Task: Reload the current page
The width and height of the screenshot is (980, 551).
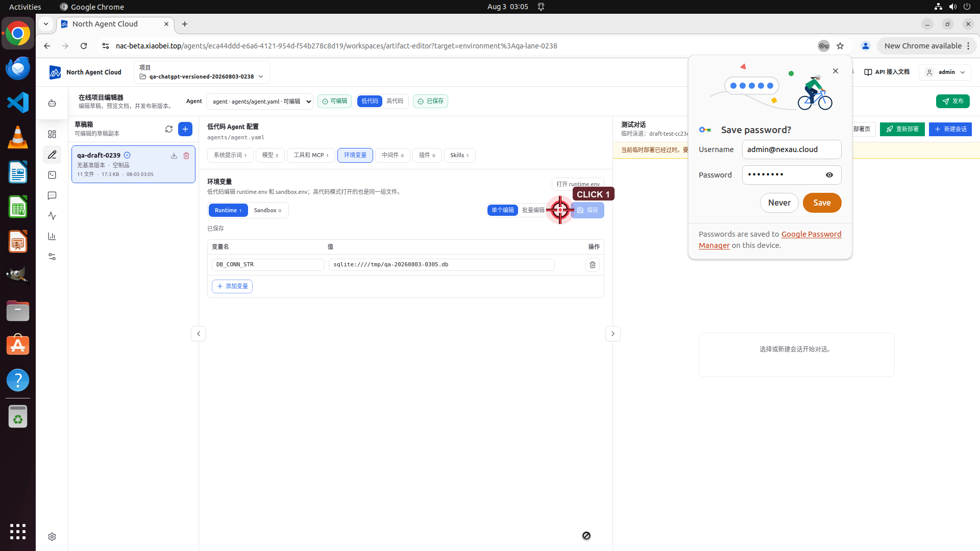Action: pos(84,46)
